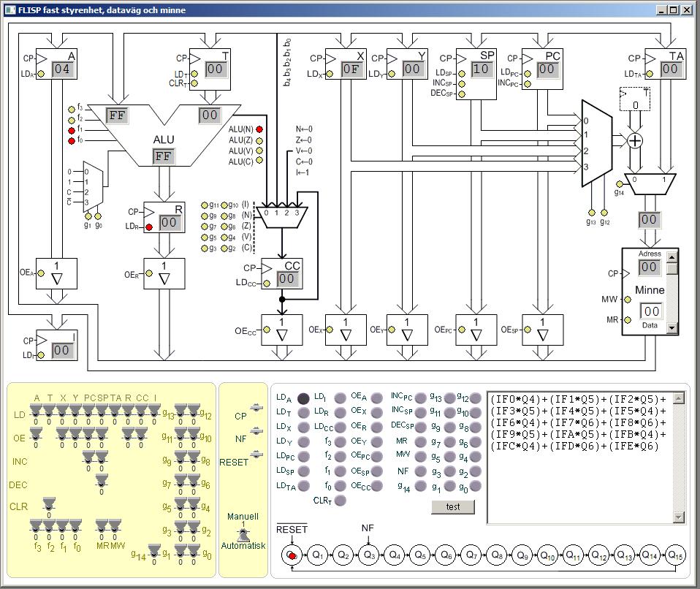The height and width of the screenshot is (589, 700).
Task: Toggle the LD switch for register PC
Action: tap(88, 411)
